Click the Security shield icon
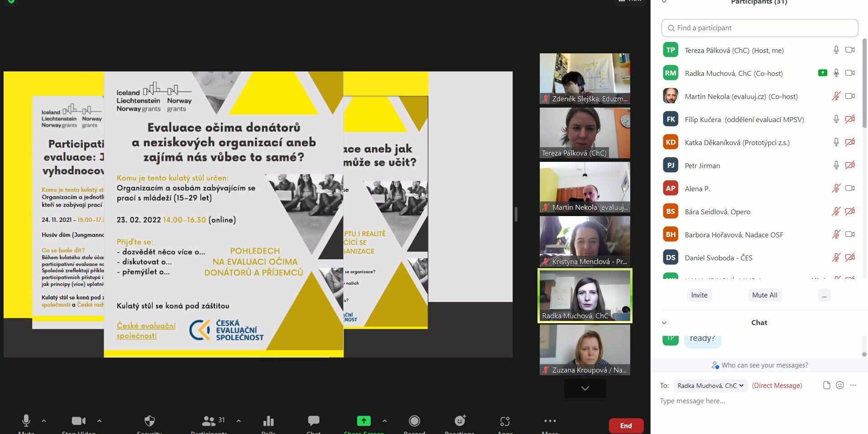868x434 pixels. click(x=149, y=421)
